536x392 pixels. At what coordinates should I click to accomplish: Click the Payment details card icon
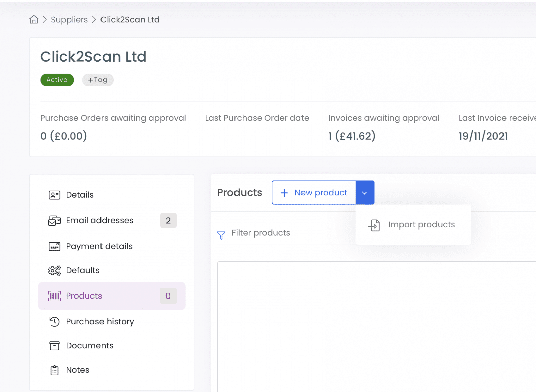(54, 247)
